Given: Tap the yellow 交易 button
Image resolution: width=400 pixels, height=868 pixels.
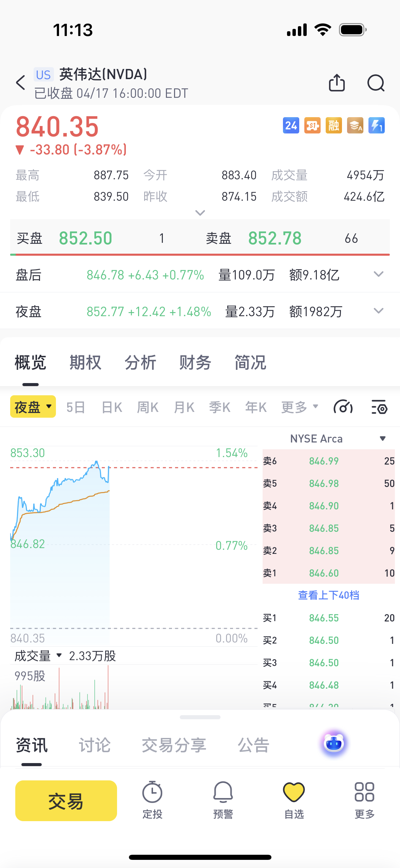Looking at the screenshot, I should point(66,801).
